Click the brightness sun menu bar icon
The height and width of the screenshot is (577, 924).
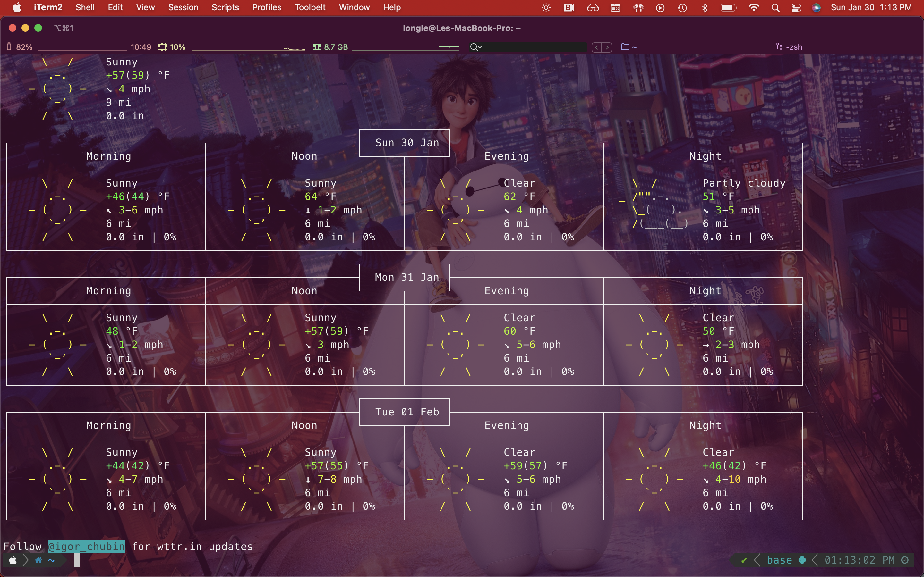pyautogui.click(x=546, y=8)
